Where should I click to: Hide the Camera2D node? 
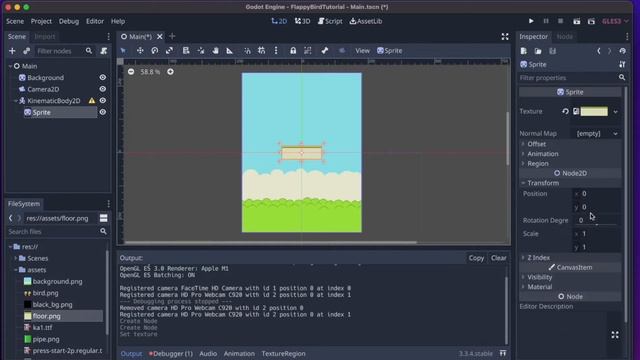pos(102,89)
